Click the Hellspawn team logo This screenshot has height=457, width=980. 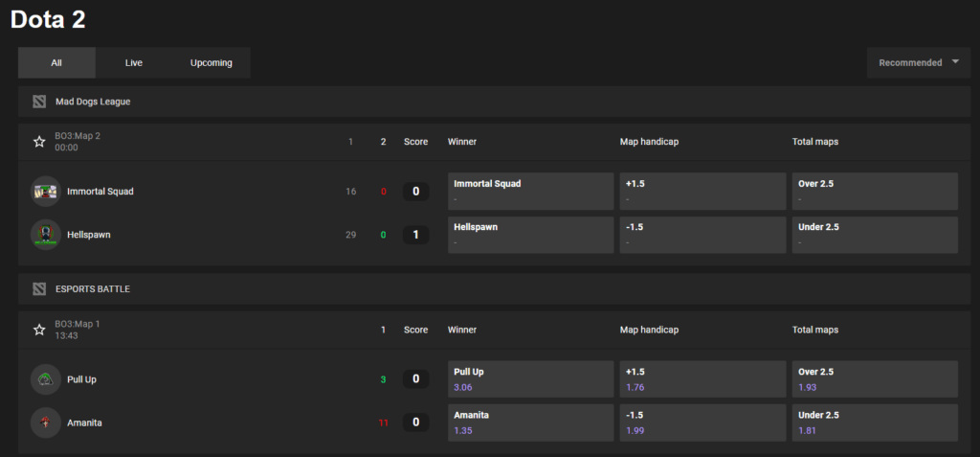[46, 235]
